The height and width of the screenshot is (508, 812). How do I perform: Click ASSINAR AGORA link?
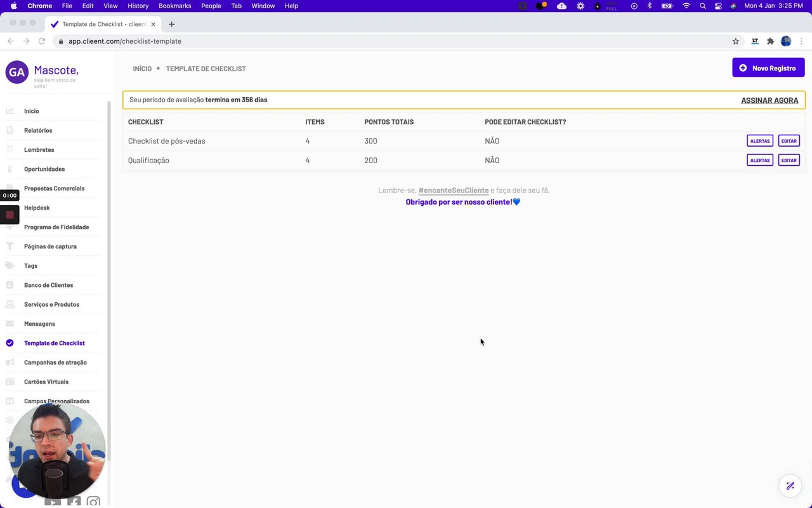tap(769, 100)
